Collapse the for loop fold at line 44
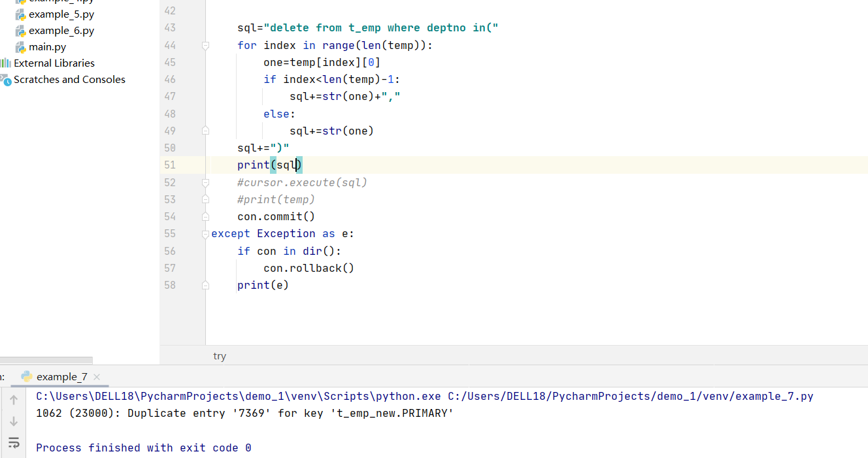Image resolution: width=868 pixels, height=458 pixels. (x=205, y=46)
